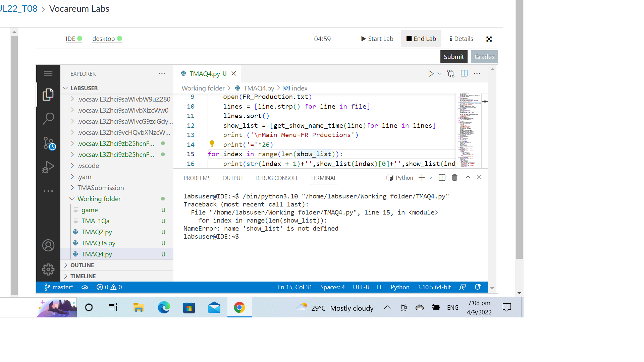This screenshot has width=644, height=362.
Task: Switch to the PROBLEMS panel tab
Action: pyautogui.click(x=197, y=178)
